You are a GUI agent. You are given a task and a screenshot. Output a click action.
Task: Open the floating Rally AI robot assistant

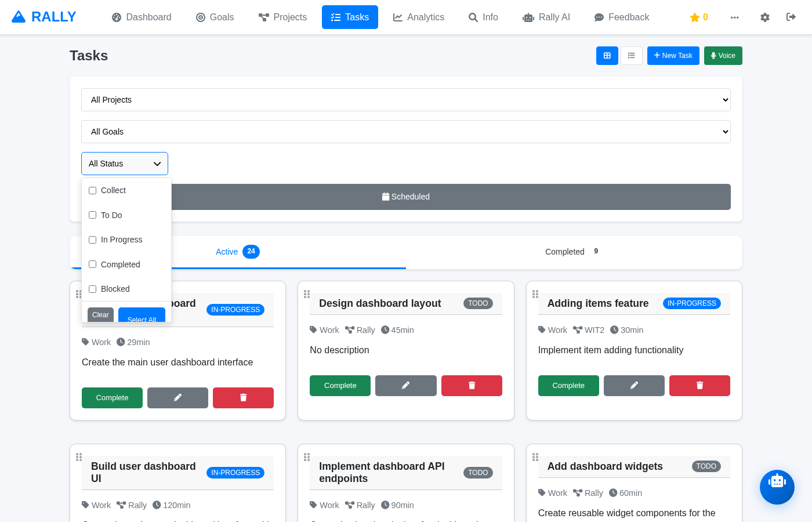point(777,487)
